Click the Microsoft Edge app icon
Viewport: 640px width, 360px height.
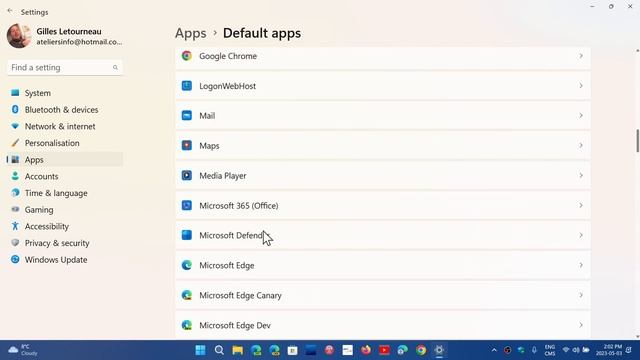pos(187,265)
